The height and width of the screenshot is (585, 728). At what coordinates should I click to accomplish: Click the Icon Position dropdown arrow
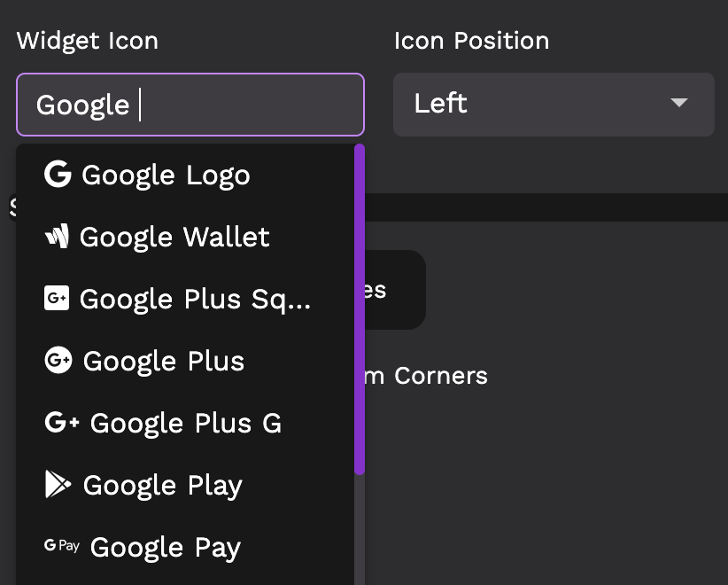pos(679,104)
